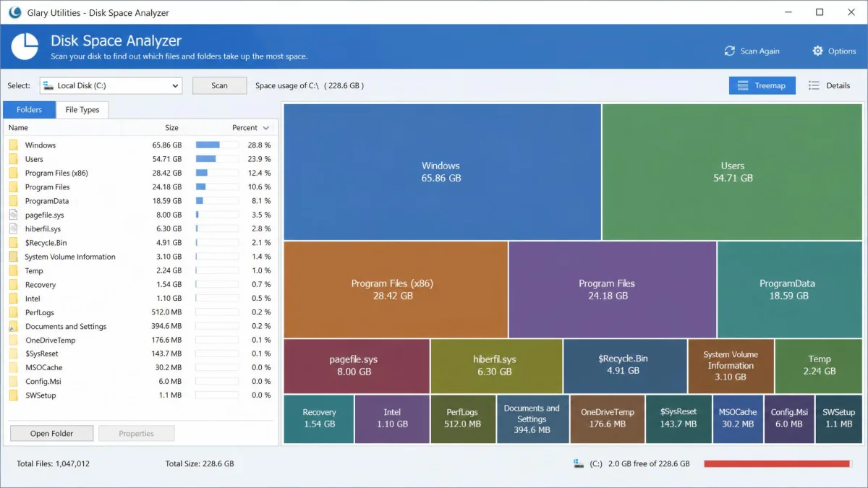Click the Total Files: 1,047,012 status text
The height and width of the screenshot is (488, 868).
coord(53,463)
